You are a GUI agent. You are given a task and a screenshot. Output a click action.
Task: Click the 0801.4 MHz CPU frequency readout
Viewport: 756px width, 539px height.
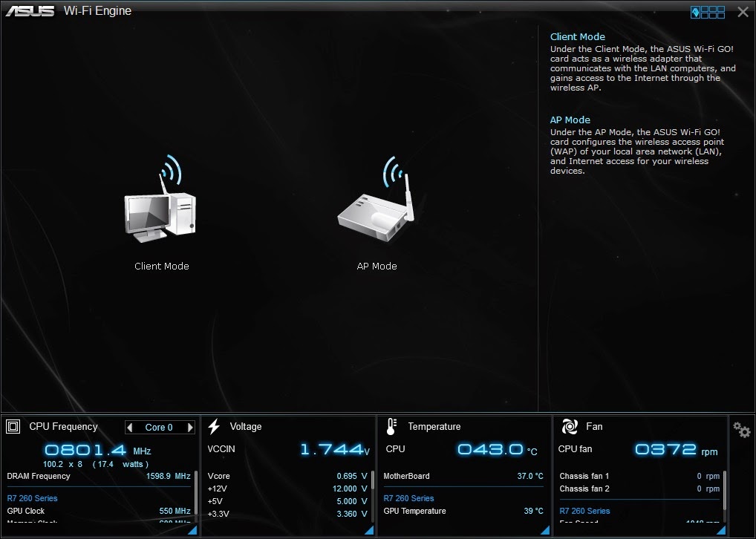98,451
